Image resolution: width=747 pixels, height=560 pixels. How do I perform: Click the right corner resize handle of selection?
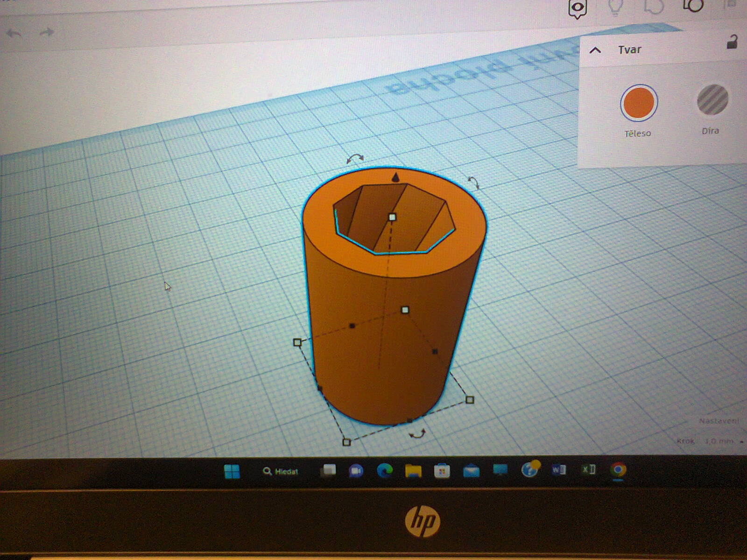tap(470, 400)
